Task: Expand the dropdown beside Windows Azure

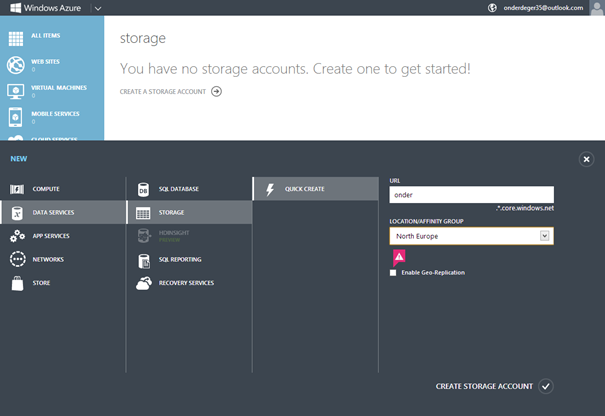Action: tap(98, 8)
